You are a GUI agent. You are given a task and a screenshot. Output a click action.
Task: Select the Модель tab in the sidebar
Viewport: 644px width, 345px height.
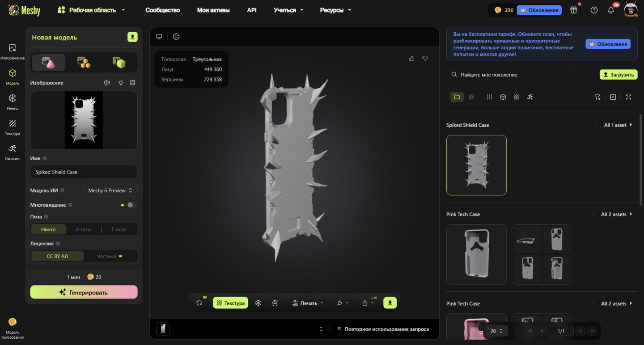coord(13,77)
